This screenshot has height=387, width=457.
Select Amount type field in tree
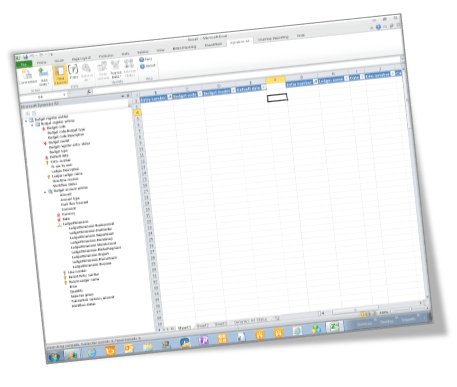(70, 199)
